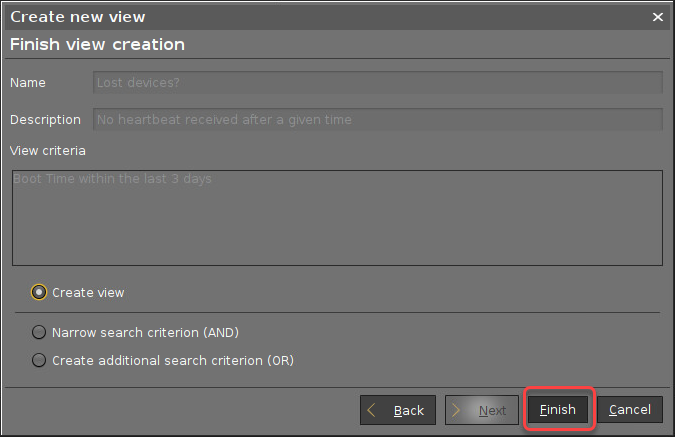This screenshot has width=675, height=437.
Task: Click the Name label
Action: [28, 84]
